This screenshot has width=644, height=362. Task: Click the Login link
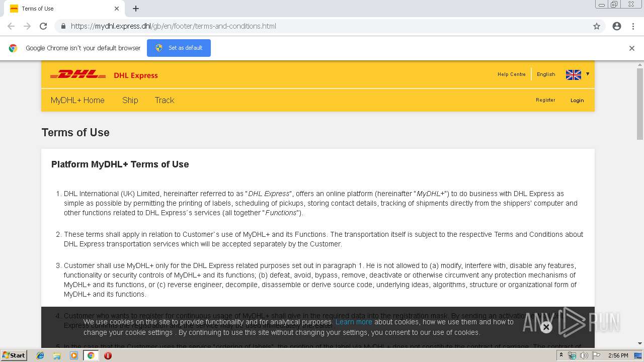click(x=577, y=101)
